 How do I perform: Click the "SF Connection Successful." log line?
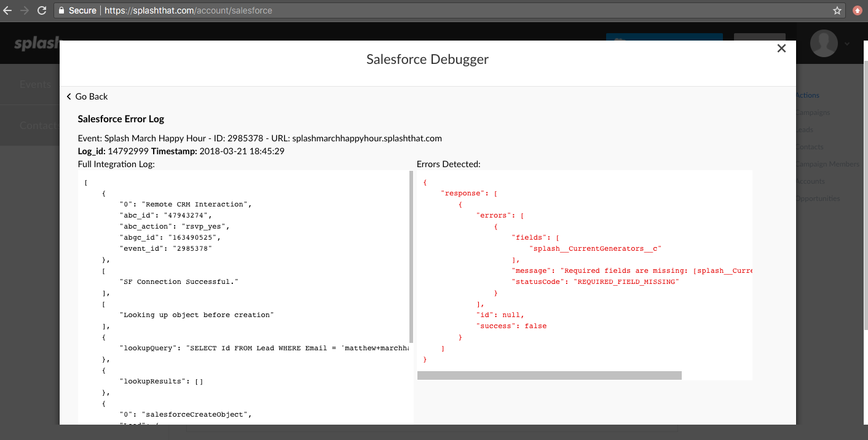click(x=179, y=281)
